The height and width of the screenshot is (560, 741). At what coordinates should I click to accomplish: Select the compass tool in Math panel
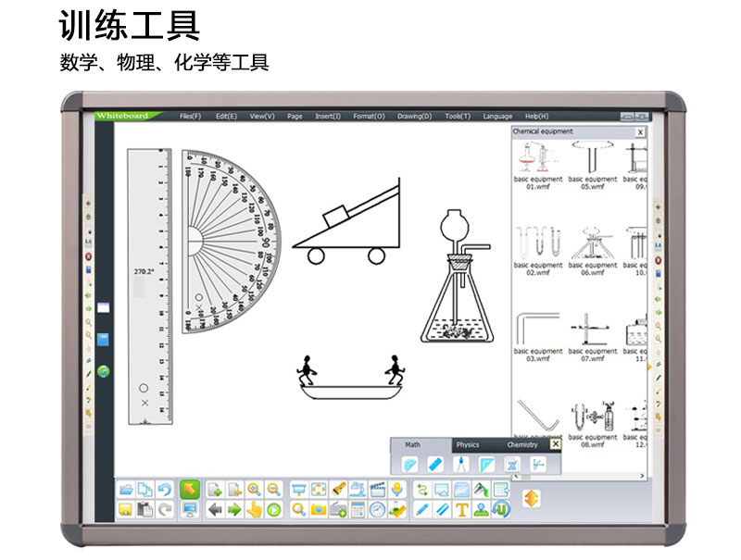pyautogui.click(x=460, y=464)
